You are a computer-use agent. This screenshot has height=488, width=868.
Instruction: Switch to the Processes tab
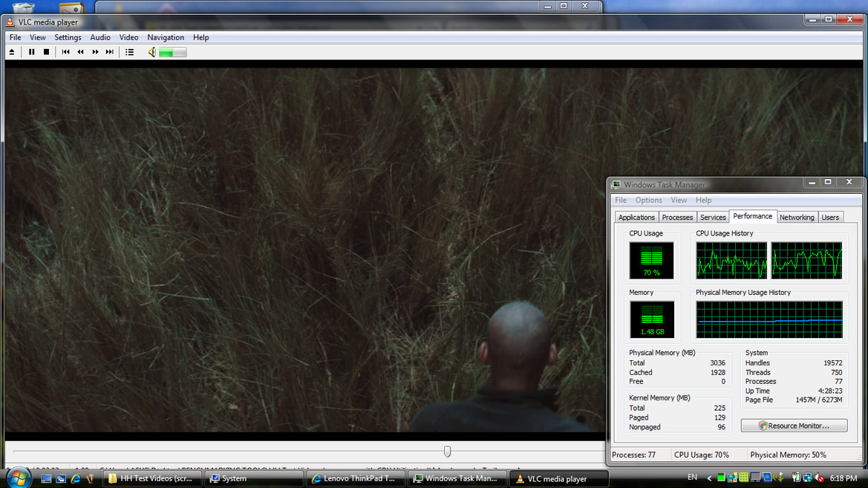(x=678, y=217)
